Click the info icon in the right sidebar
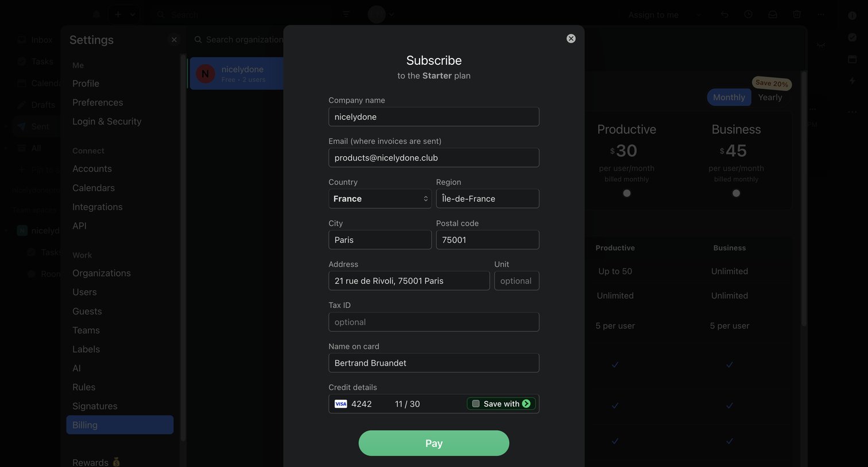868x467 pixels. pos(852,15)
